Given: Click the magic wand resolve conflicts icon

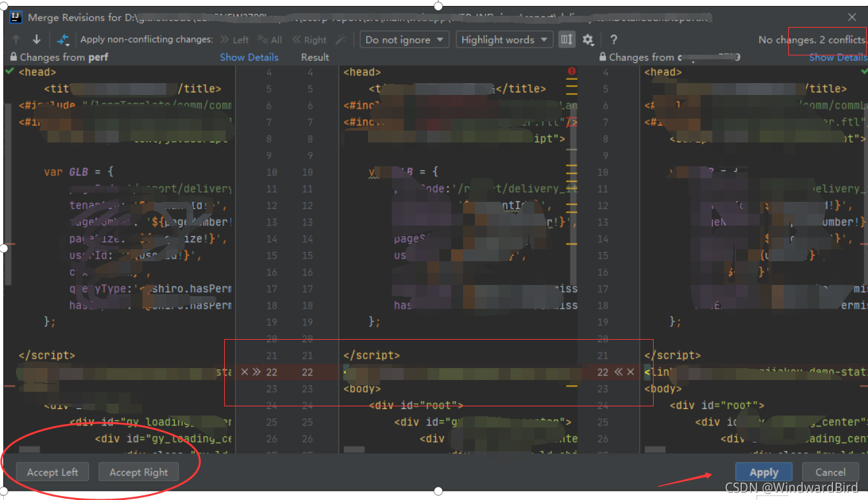Looking at the screenshot, I should coord(340,40).
